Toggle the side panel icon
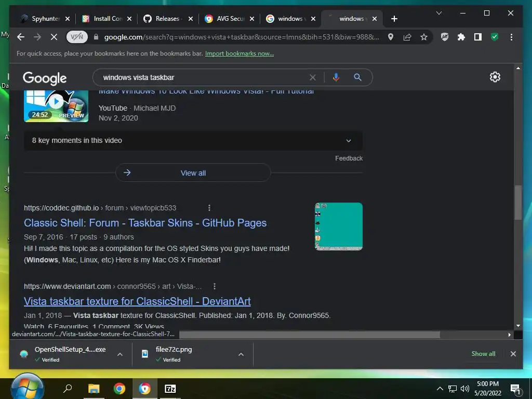Viewport: 532px width, 399px height. (478, 37)
